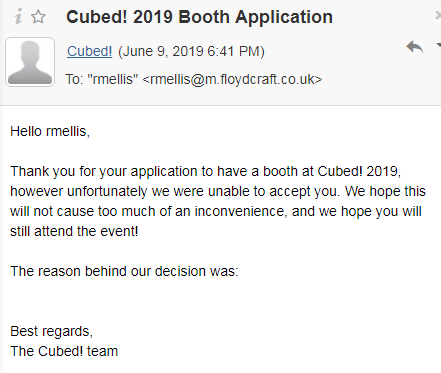The width and height of the screenshot is (441, 373).
Task: Click the quoted "rmellis" recipient name
Action: [113, 79]
